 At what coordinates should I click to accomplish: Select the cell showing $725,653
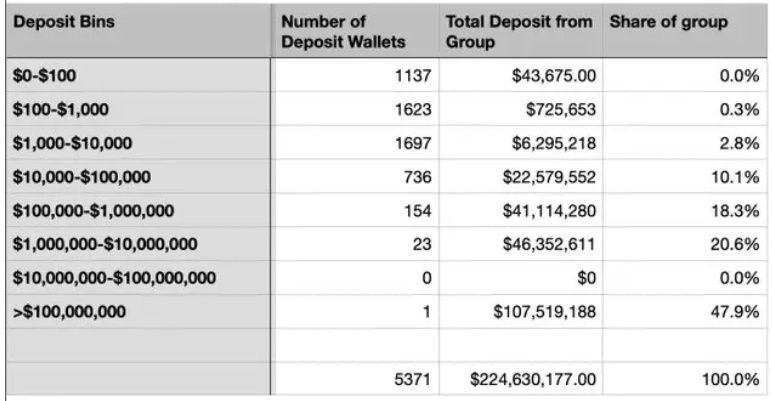[520, 109]
